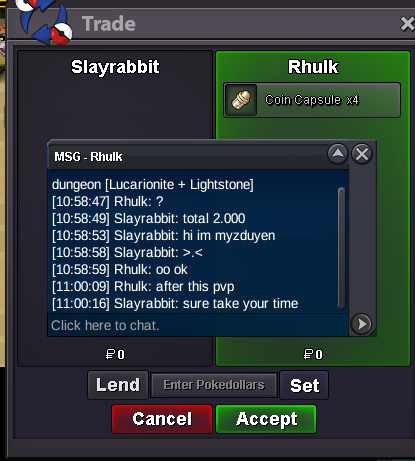Screen dimensions: 415x461
Task: Click the Lend button
Action: tap(118, 385)
